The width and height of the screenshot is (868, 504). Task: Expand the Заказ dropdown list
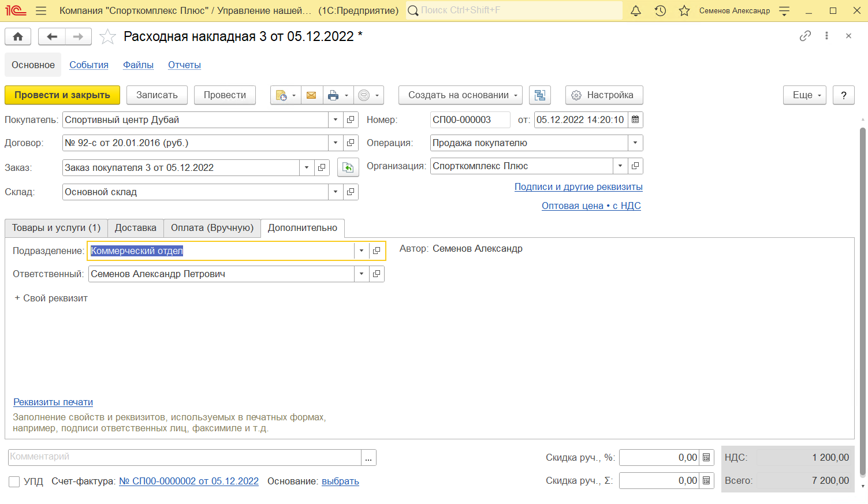[x=307, y=167]
